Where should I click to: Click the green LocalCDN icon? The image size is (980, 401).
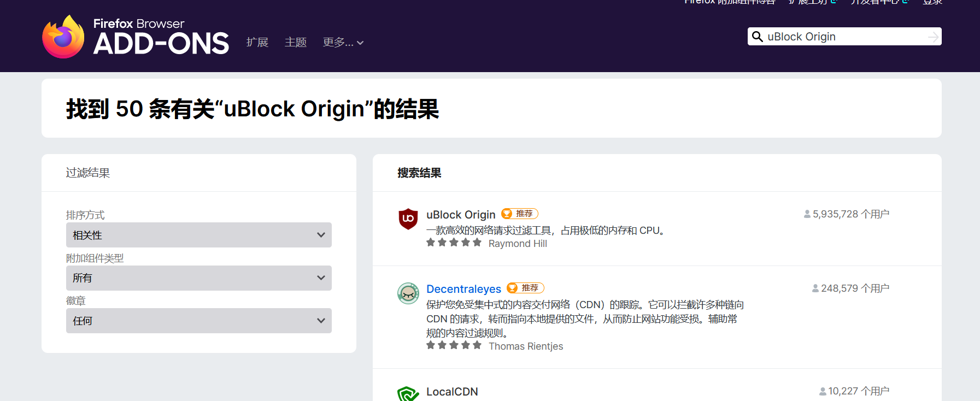point(408,393)
